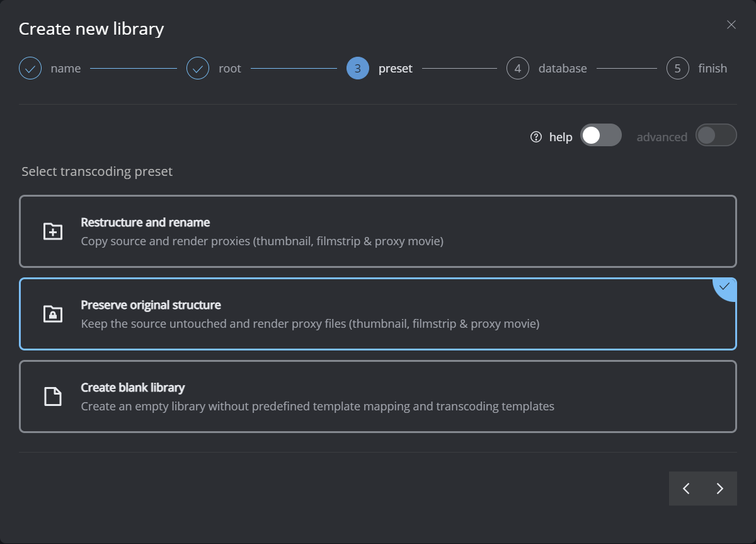756x544 pixels.
Task: Click the question mark help icon
Action: pos(536,137)
